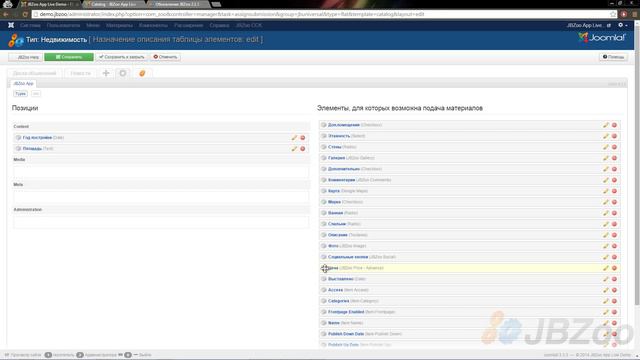Open the Материалы menu

click(119, 25)
